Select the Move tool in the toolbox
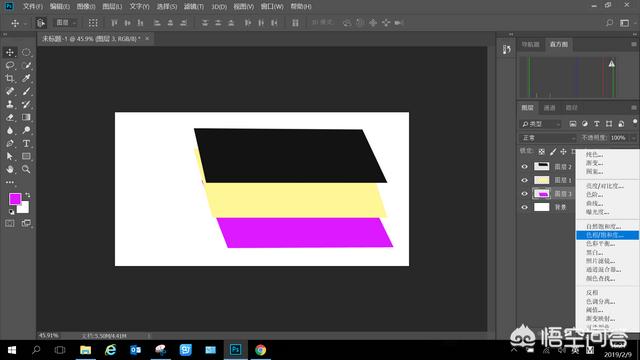640x360 pixels. tap(10, 52)
